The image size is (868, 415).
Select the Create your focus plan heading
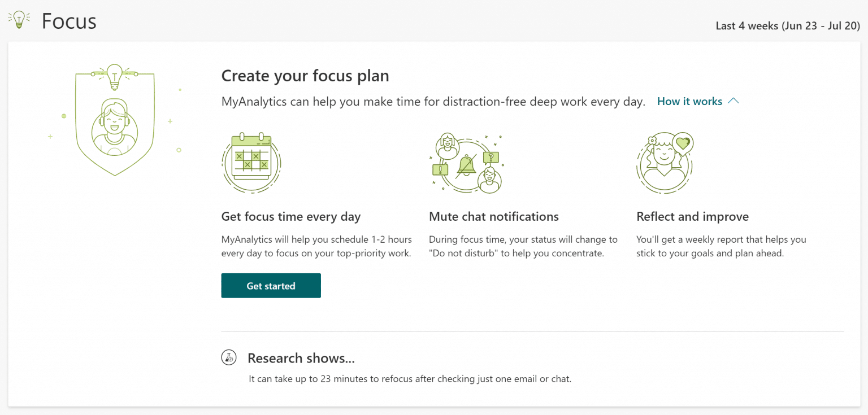click(305, 75)
